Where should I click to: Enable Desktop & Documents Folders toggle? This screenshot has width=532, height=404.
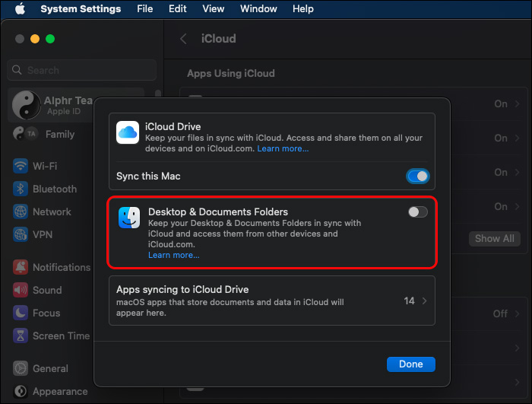[x=418, y=212]
